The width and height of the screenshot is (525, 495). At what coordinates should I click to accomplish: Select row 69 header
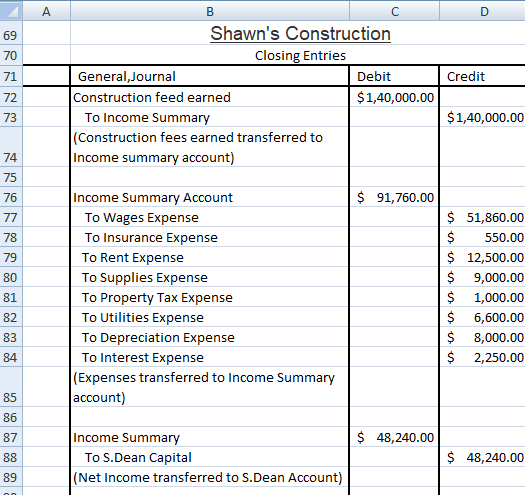pyautogui.click(x=11, y=33)
